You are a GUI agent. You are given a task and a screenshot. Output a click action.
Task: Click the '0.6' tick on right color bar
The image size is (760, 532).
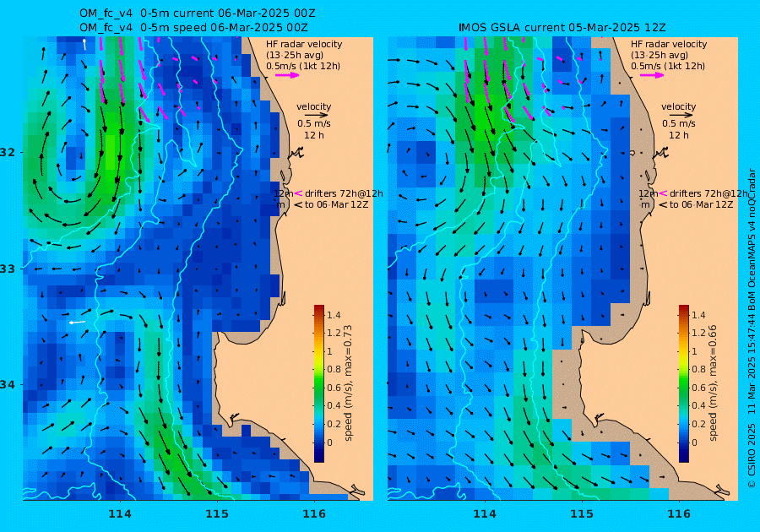point(698,388)
